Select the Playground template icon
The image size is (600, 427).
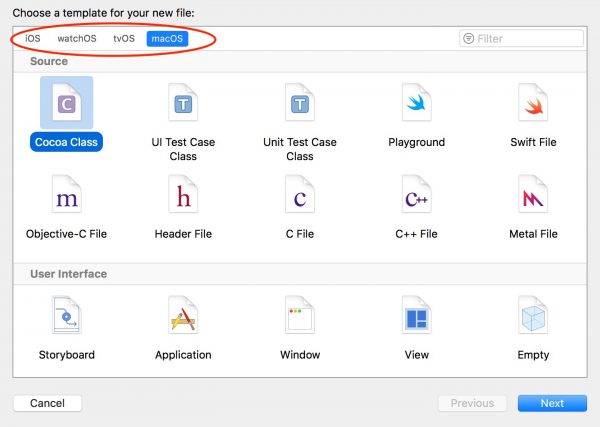click(x=416, y=103)
